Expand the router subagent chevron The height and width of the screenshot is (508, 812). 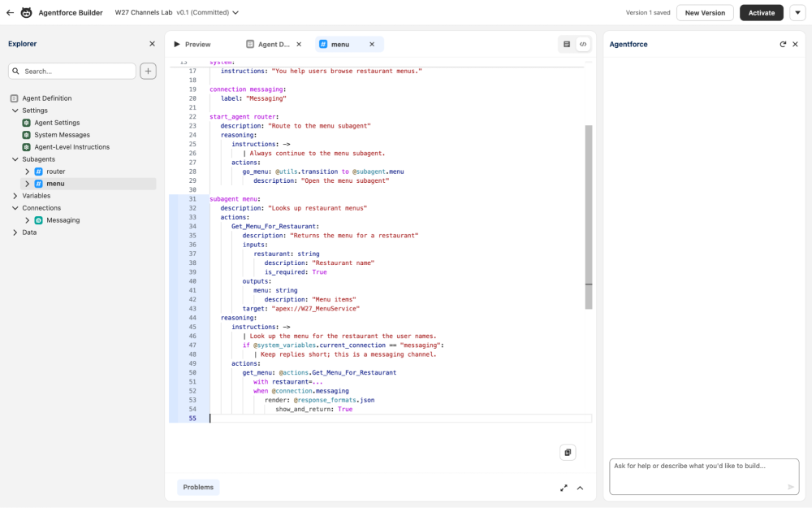tap(28, 172)
